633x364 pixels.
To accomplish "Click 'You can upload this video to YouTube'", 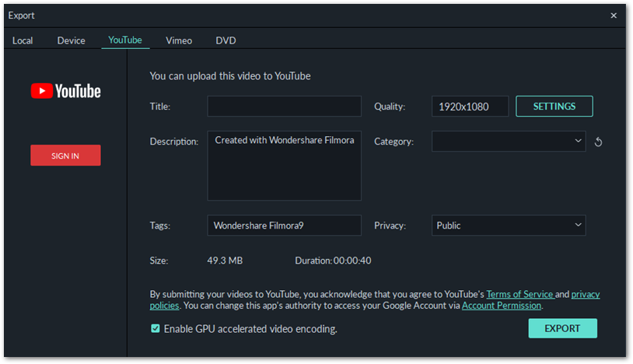I will pos(230,76).
